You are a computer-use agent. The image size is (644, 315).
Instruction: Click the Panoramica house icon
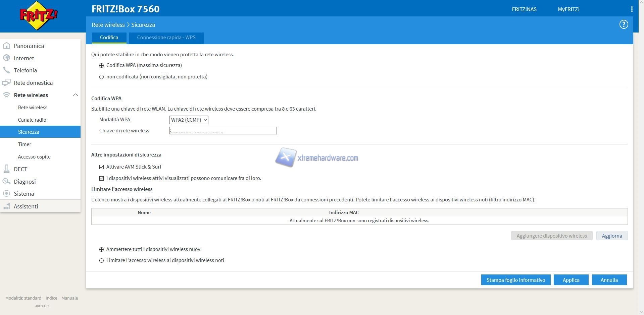[6, 46]
